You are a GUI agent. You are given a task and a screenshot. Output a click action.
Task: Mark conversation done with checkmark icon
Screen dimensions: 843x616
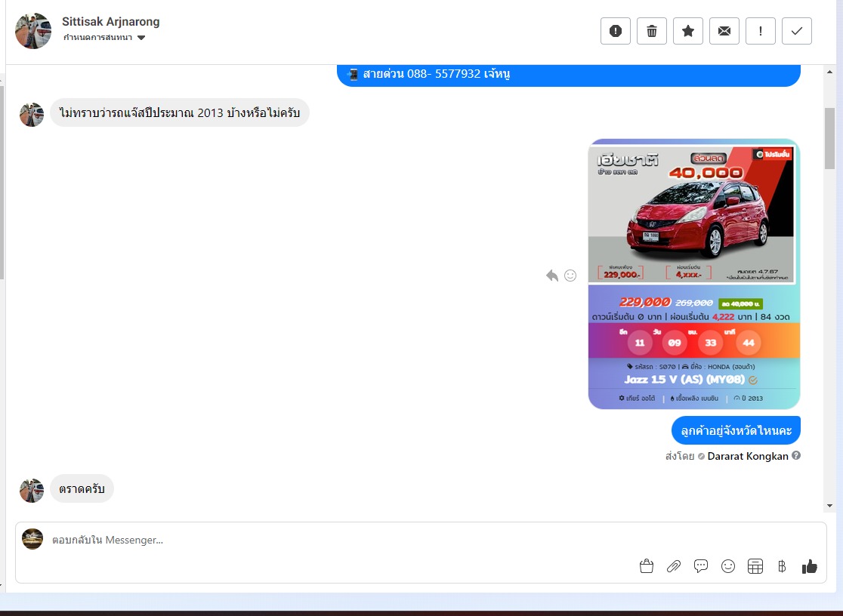(x=797, y=31)
